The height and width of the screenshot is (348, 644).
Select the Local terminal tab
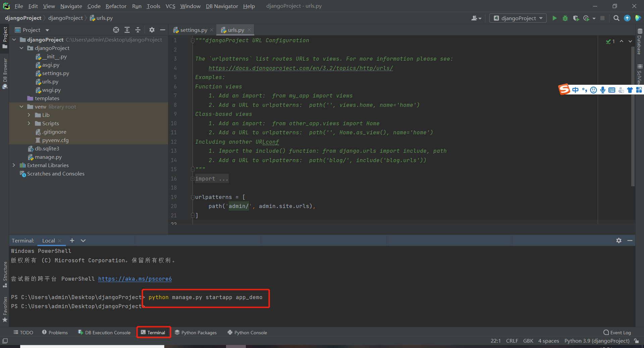click(x=48, y=240)
